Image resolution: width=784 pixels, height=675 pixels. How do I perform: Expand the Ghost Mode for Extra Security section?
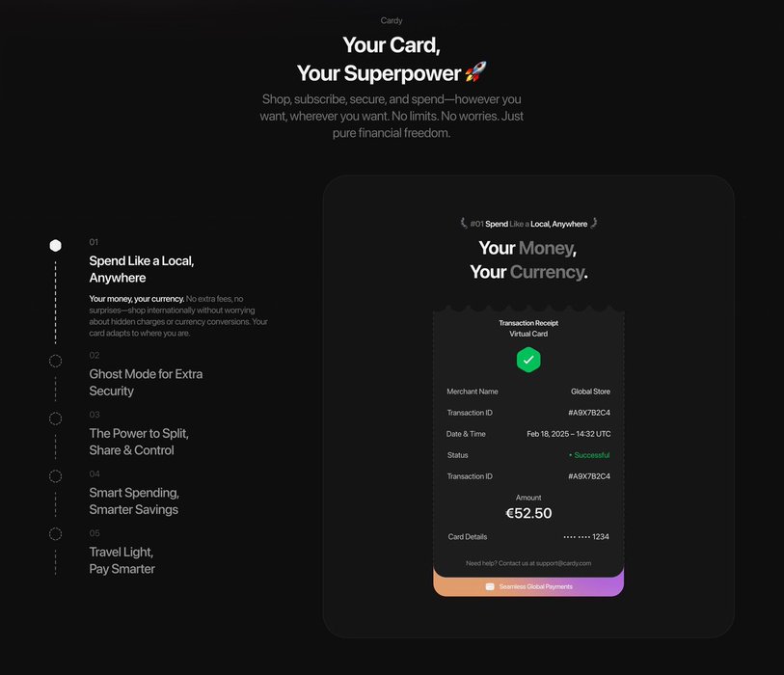coord(146,382)
